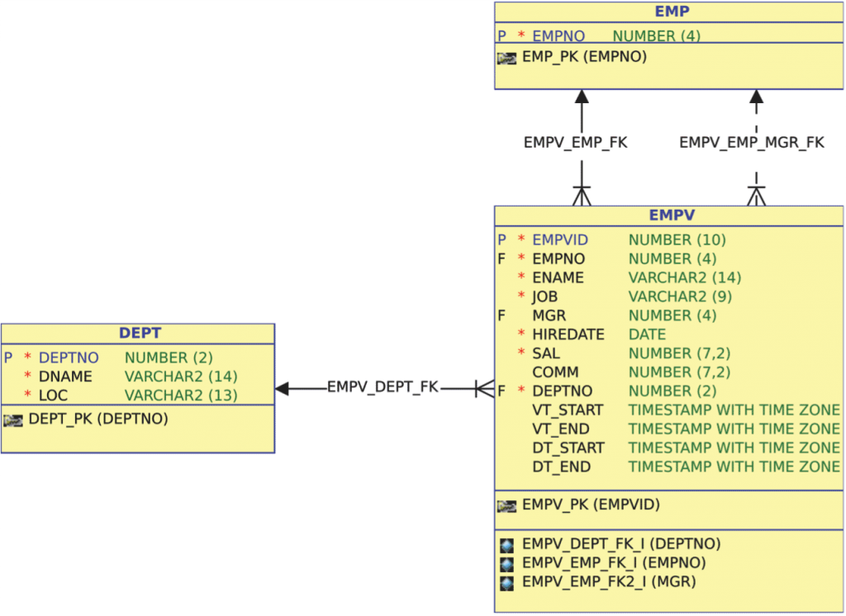Select the index icon for EMPV_DEPT_FK_I
846x616 pixels.
pyautogui.click(x=507, y=544)
